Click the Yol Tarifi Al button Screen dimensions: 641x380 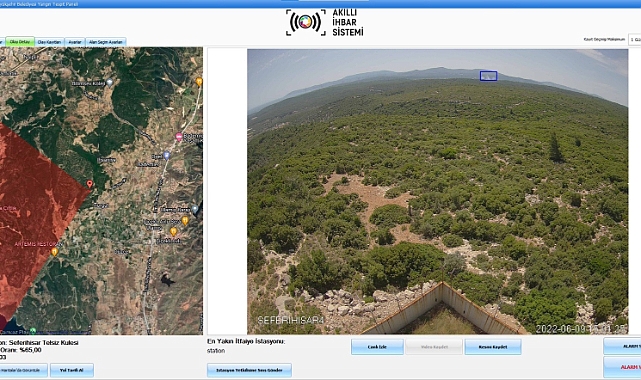[72, 370]
